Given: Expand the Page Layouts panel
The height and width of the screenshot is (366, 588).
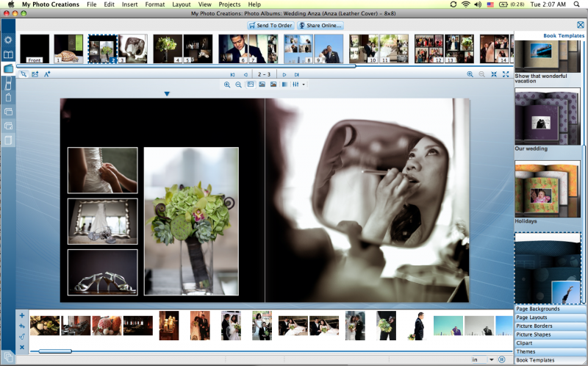Looking at the screenshot, I should (550, 317).
